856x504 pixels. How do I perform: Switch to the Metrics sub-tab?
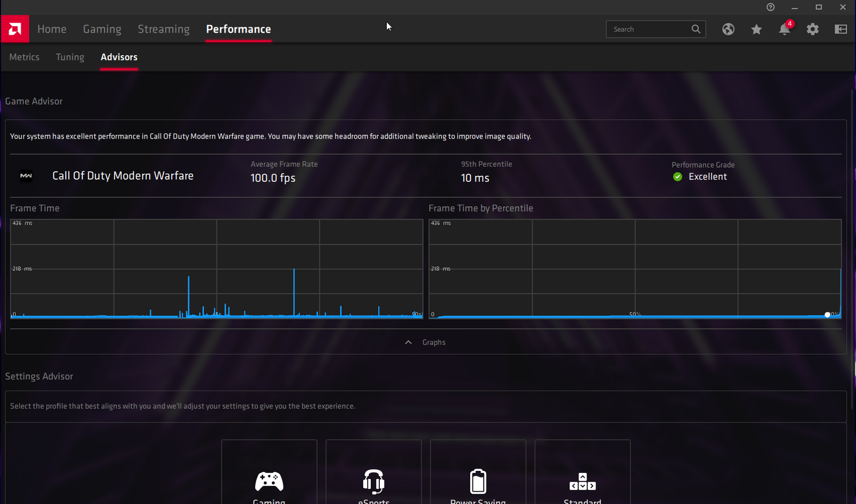point(24,57)
